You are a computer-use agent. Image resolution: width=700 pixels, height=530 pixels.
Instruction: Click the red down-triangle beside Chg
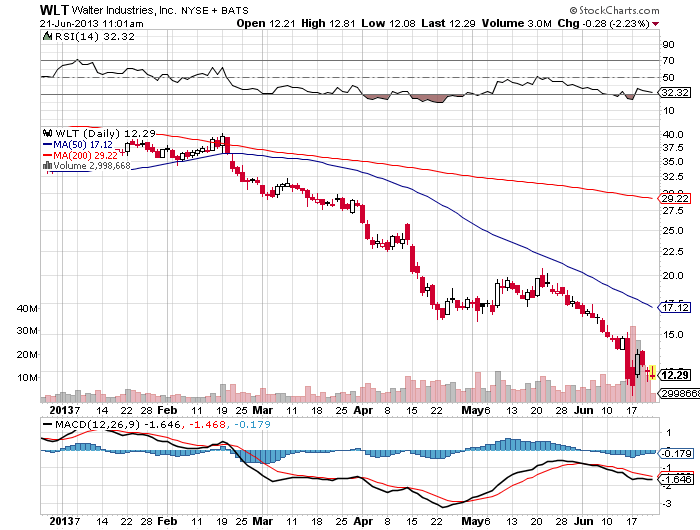[655, 24]
